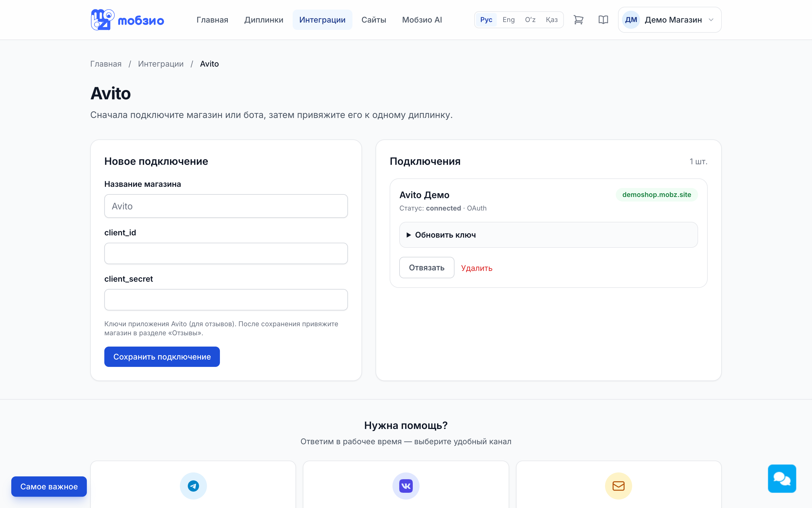This screenshot has width=812, height=508.
Task: Open the shopping cart icon
Action: 578,20
